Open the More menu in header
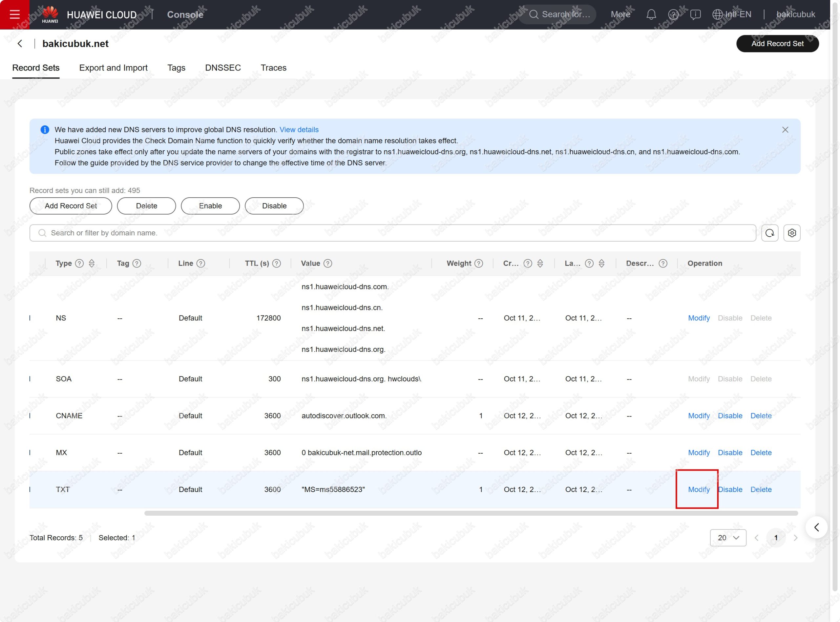 pos(620,14)
